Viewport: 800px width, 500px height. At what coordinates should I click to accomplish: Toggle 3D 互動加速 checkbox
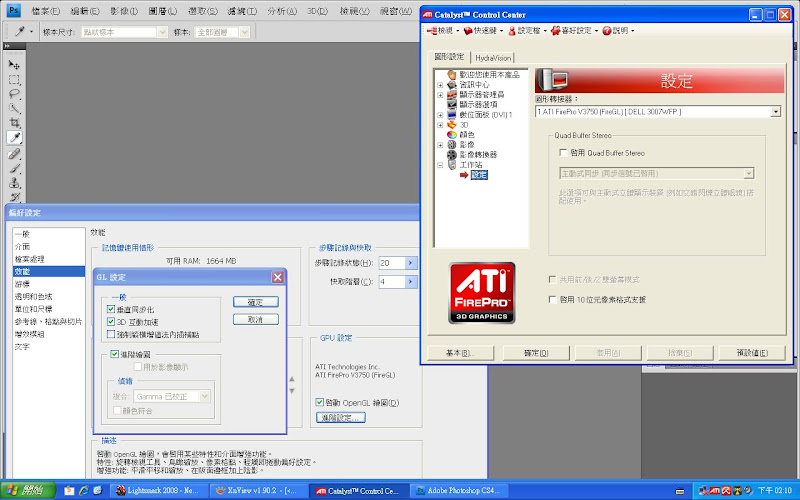111,322
